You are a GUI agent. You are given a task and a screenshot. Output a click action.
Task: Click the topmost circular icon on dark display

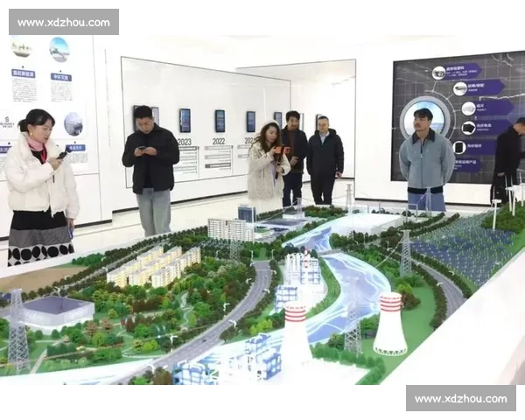(x=439, y=73)
